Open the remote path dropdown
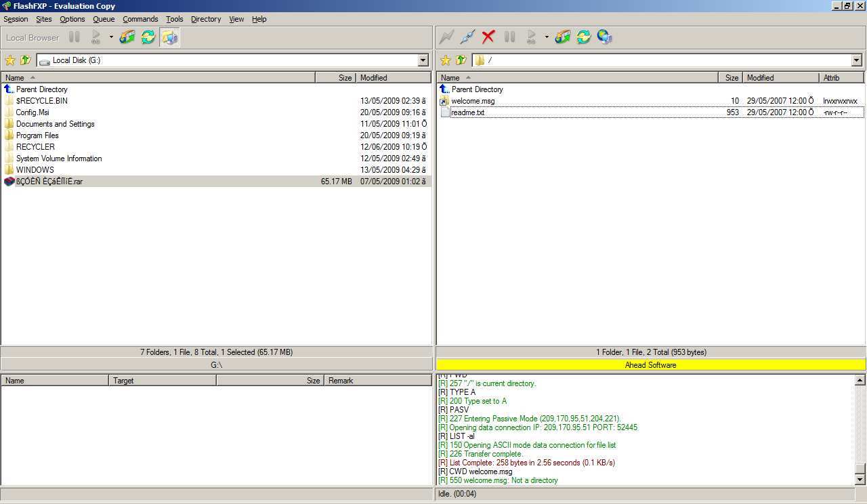This screenshot has width=867, height=504. (857, 60)
